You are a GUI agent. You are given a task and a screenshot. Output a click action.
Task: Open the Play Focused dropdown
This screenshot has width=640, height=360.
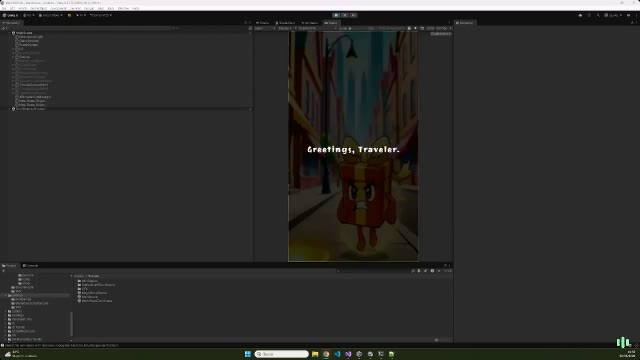(391, 28)
